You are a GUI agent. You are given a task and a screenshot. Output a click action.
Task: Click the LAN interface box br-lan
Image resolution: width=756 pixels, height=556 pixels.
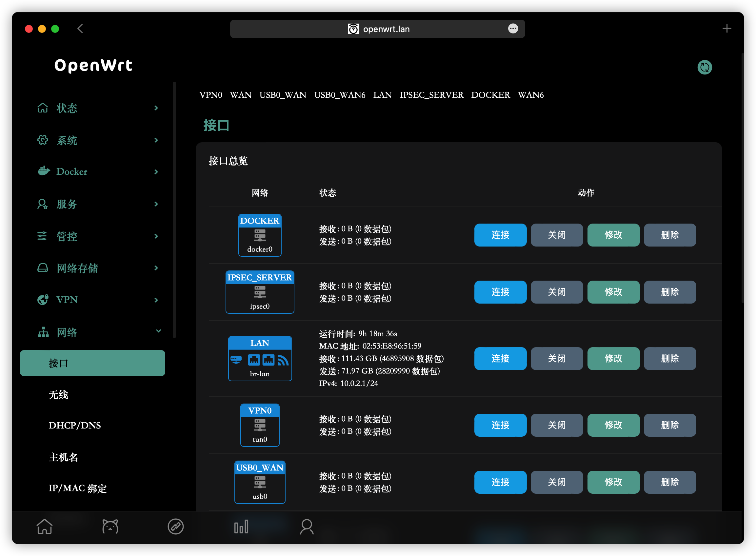[x=260, y=359]
